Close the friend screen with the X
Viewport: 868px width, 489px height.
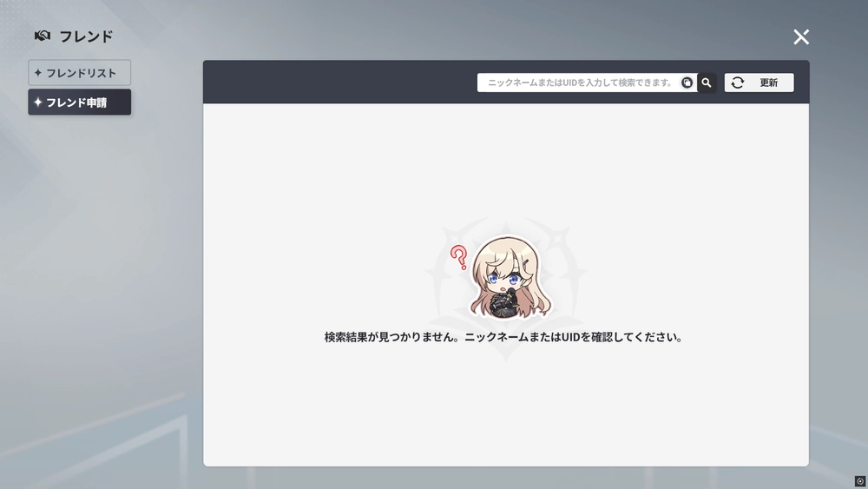(801, 37)
